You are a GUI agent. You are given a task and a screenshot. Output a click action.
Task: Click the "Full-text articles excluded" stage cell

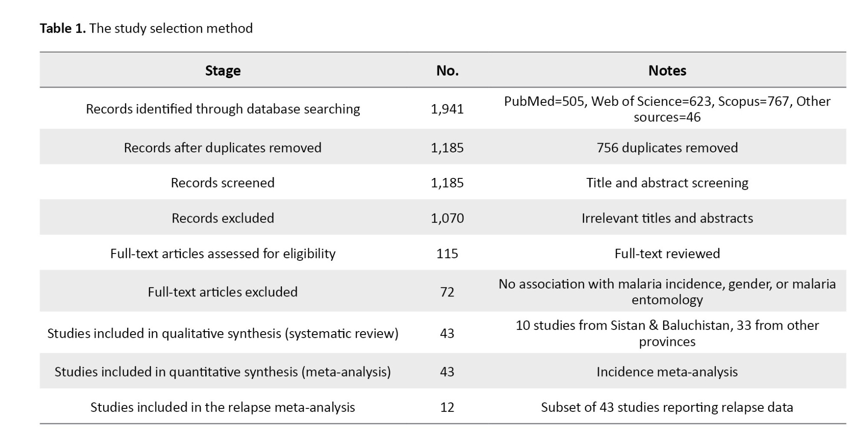[223, 292]
